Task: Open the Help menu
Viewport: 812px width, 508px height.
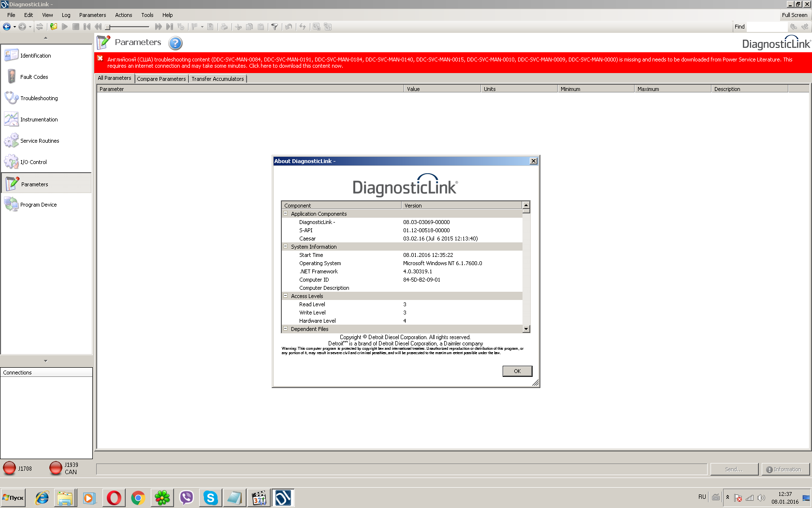Action: [x=168, y=15]
